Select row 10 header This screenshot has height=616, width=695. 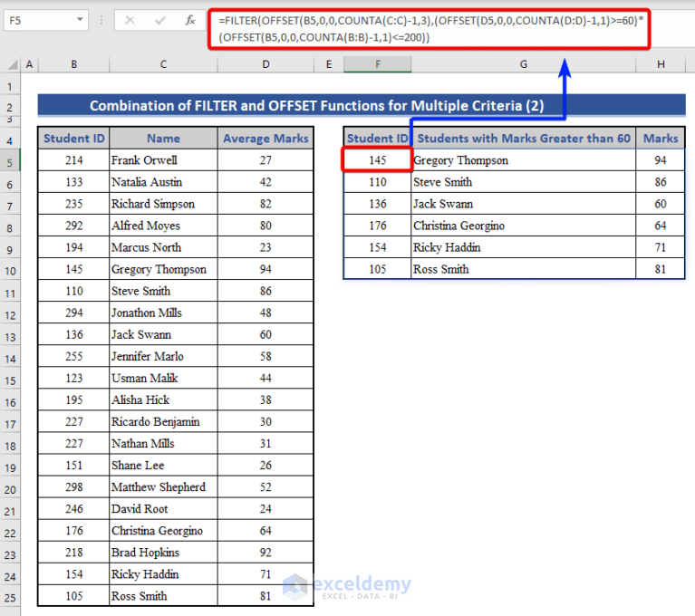point(10,271)
